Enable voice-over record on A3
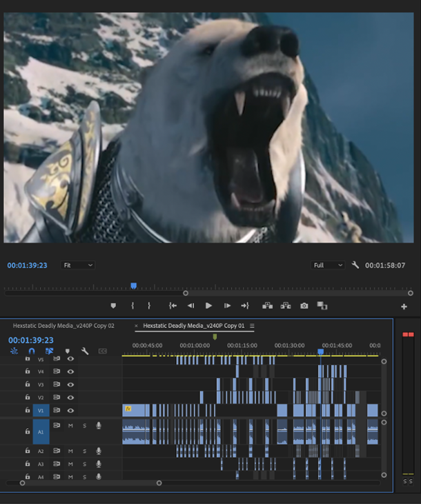Viewport: 421px width, 504px height. pyautogui.click(x=99, y=464)
